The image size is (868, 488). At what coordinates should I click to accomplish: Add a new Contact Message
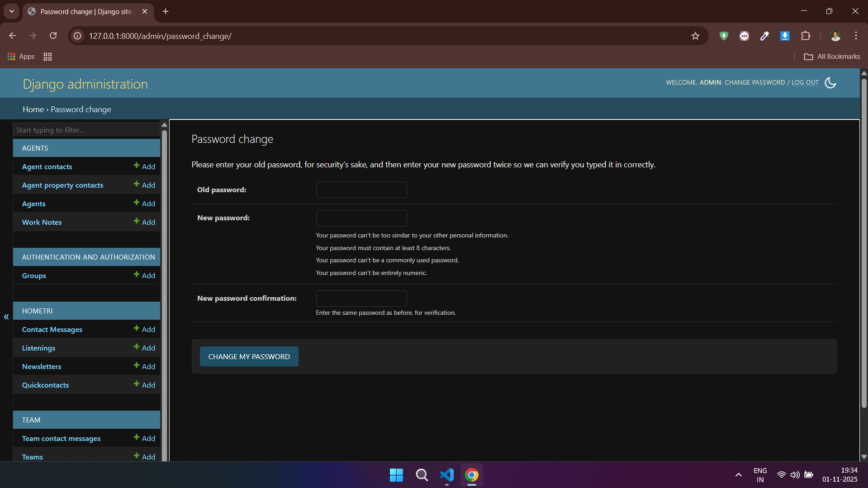(145, 329)
